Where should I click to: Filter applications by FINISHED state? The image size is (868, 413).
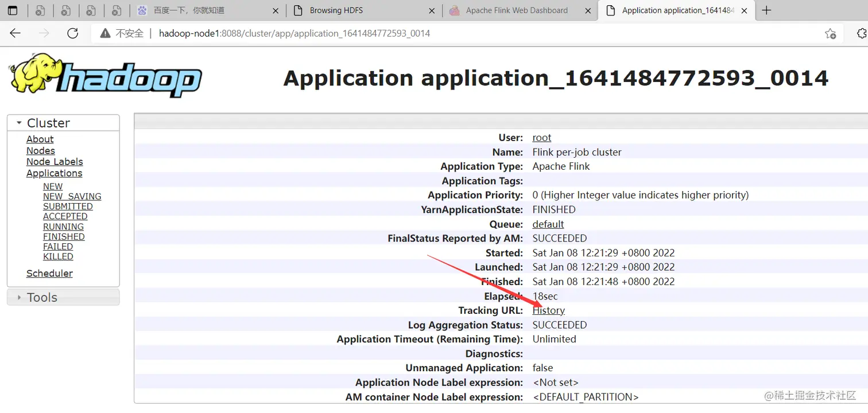click(64, 236)
